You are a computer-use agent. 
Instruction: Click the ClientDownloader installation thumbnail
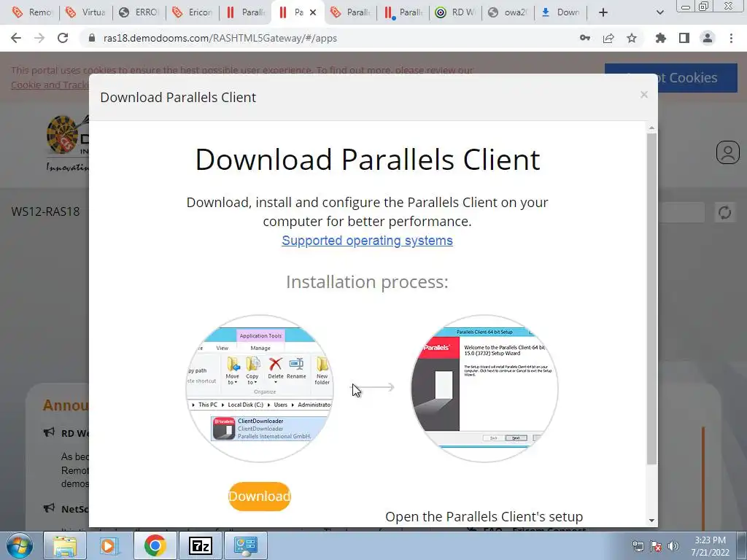click(x=260, y=388)
